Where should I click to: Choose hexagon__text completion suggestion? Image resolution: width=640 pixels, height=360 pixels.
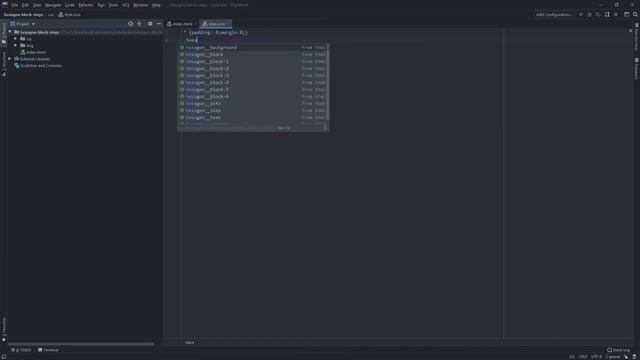click(253, 117)
